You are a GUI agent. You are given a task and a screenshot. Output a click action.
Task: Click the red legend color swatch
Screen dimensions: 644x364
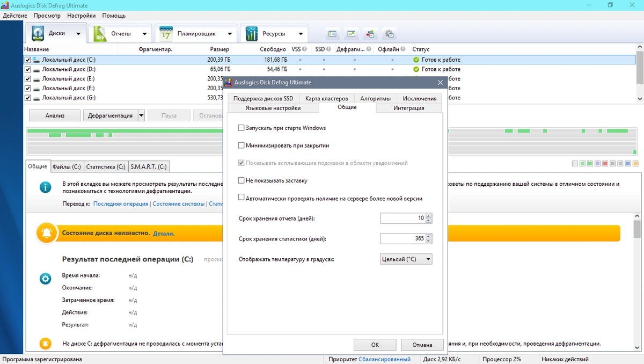(605, 164)
